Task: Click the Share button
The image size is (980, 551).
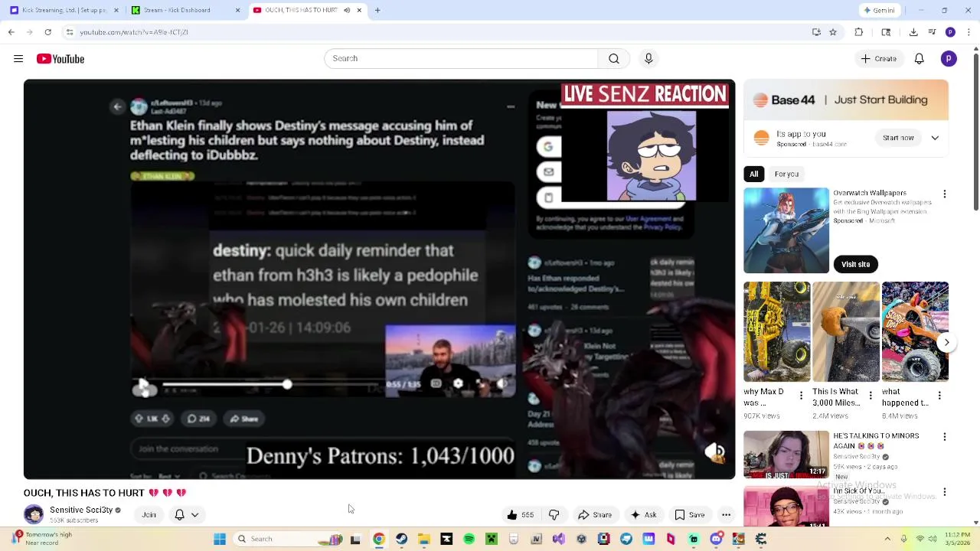Action: 595,515
